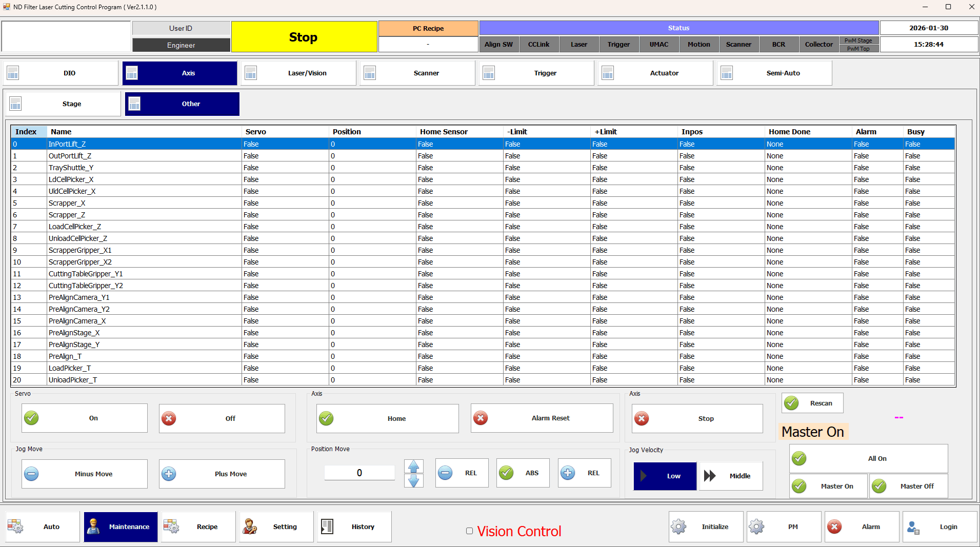Screen dimensions: 980x547
Task: Enable the Vision Control checkbox
Action: point(469,531)
